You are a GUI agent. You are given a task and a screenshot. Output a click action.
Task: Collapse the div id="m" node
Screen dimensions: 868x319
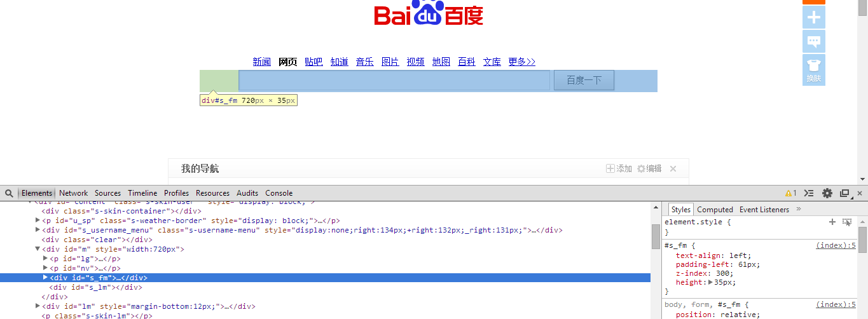(x=38, y=249)
